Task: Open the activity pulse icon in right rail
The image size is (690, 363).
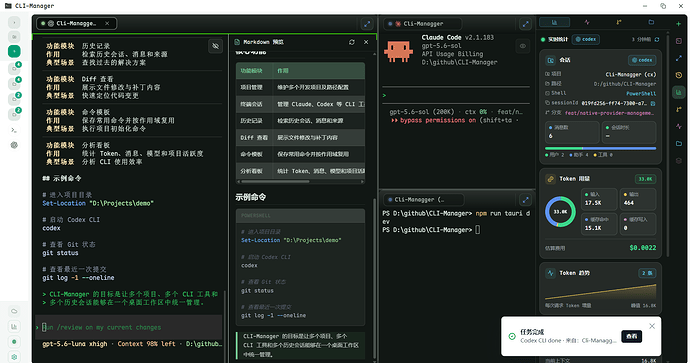Action: [679, 126]
